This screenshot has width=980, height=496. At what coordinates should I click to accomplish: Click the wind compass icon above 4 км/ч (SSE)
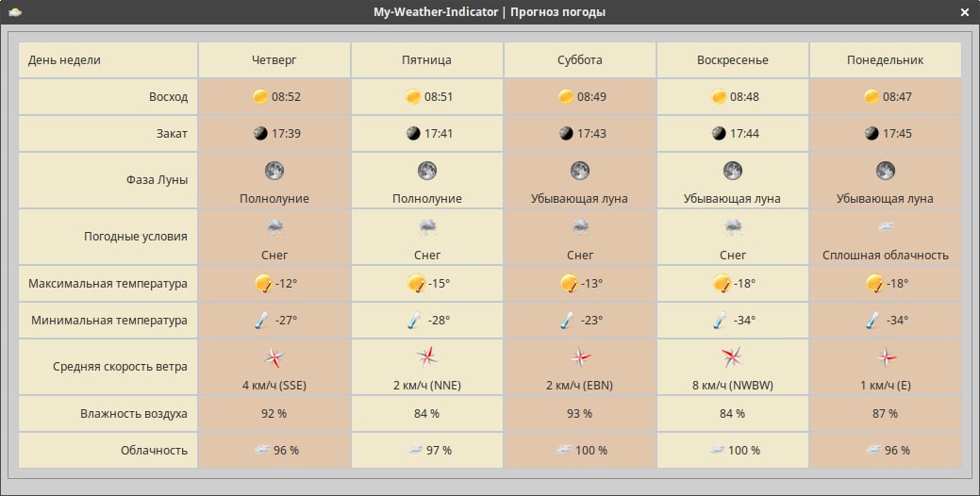click(x=274, y=357)
